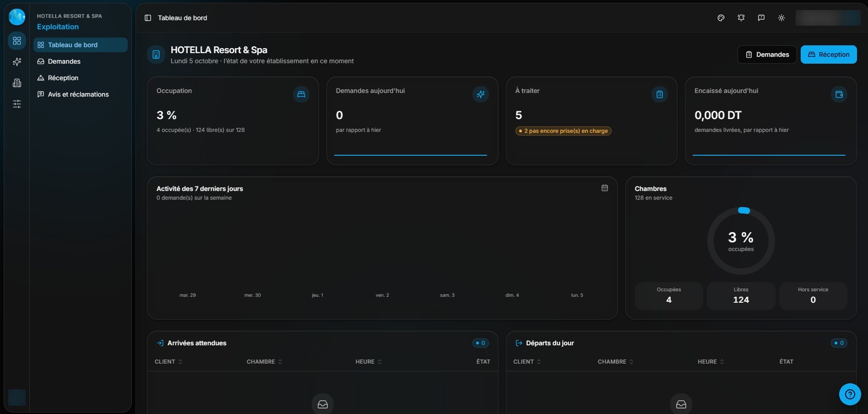
Task: Open the dashboard grid icon in left rail
Action: (17, 41)
